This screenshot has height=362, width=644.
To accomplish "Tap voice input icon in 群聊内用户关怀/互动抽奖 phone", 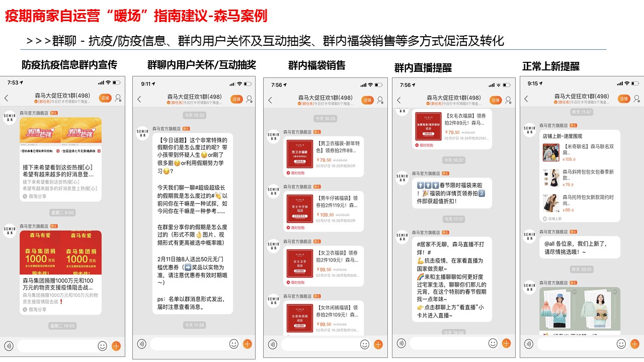I will tap(142, 344).
